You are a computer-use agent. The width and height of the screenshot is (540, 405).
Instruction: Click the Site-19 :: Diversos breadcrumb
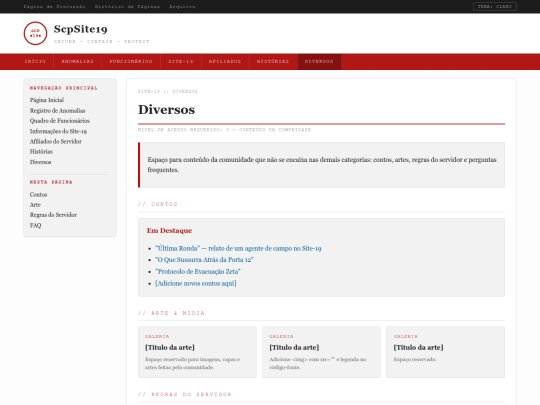point(168,91)
